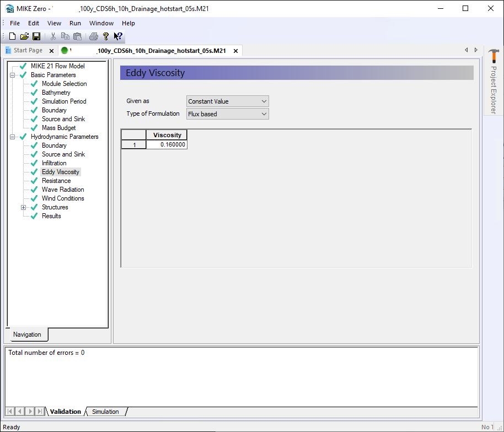
Task: Save the setup with the floppy disk icon
Action: click(36, 36)
